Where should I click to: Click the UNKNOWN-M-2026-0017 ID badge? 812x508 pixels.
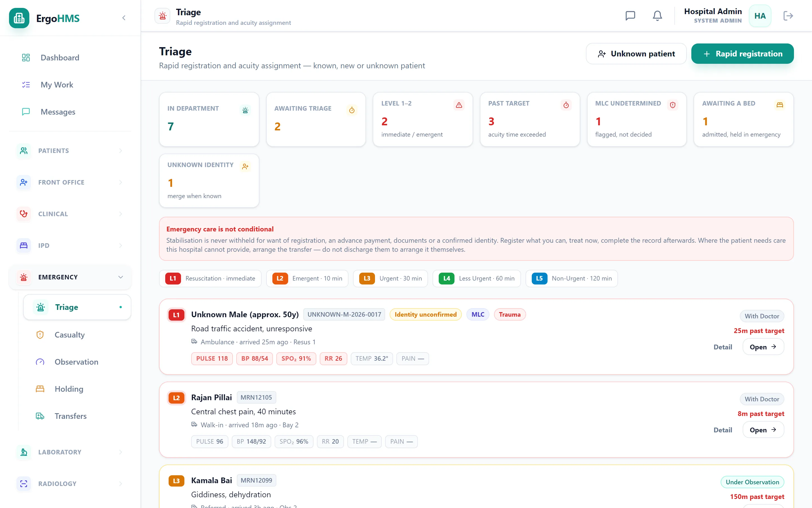click(x=344, y=314)
